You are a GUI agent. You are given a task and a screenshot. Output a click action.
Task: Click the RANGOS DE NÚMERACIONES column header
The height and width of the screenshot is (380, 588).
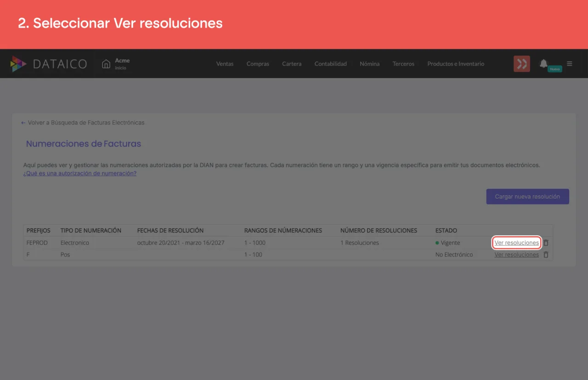pos(283,230)
